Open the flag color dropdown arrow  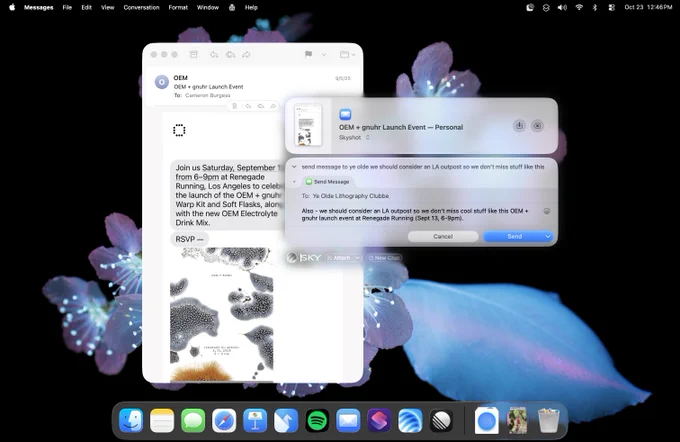tap(324, 55)
